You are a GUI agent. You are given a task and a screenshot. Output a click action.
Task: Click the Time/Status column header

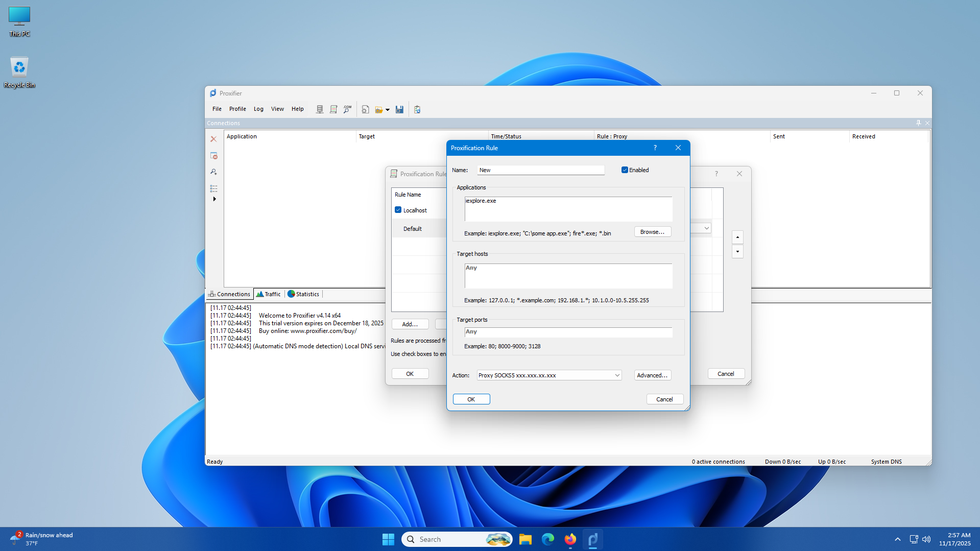541,136
